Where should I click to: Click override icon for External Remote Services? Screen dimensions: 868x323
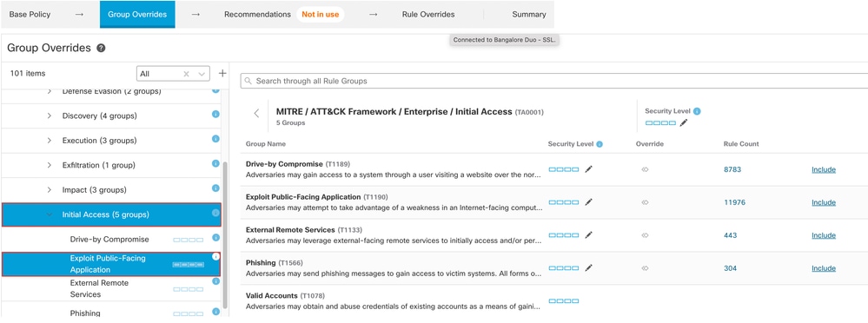coord(645,235)
